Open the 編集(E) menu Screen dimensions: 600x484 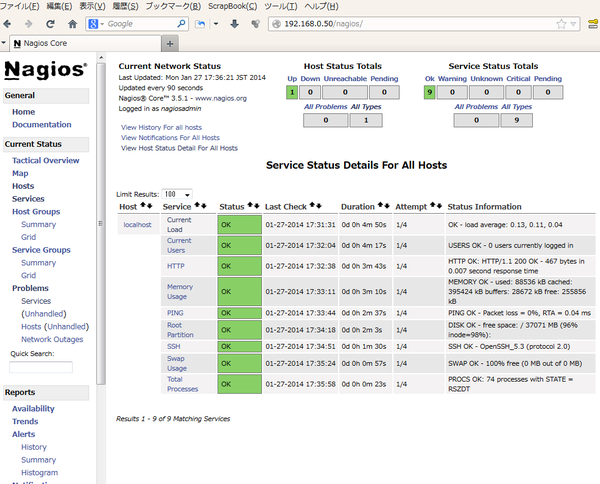pyautogui.click(x=59, y=6)
